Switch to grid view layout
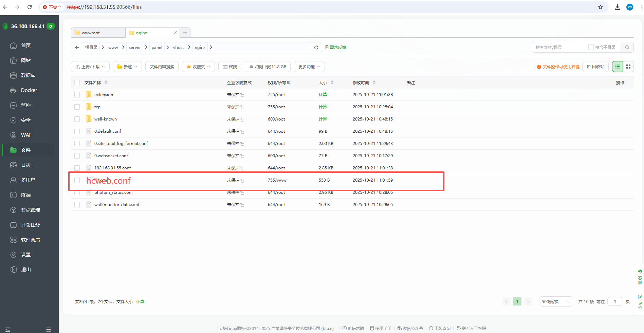The image size is (644, 333). (x=628, y=67)
